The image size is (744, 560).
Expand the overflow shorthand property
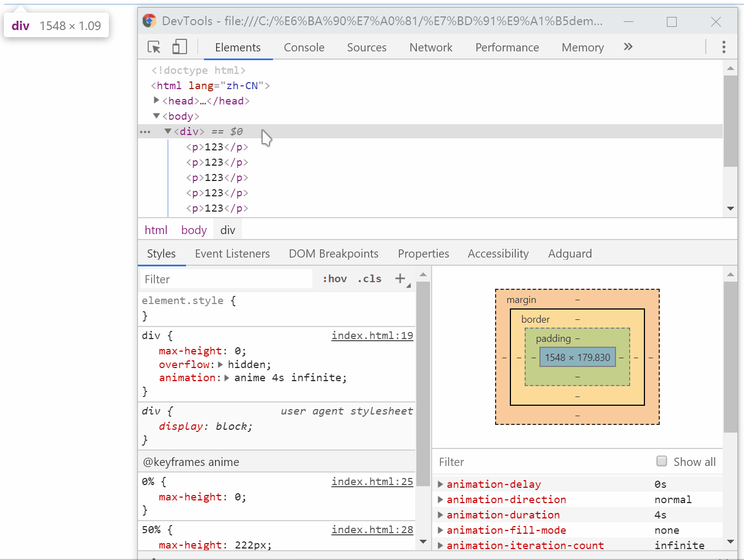pos(220,364)
